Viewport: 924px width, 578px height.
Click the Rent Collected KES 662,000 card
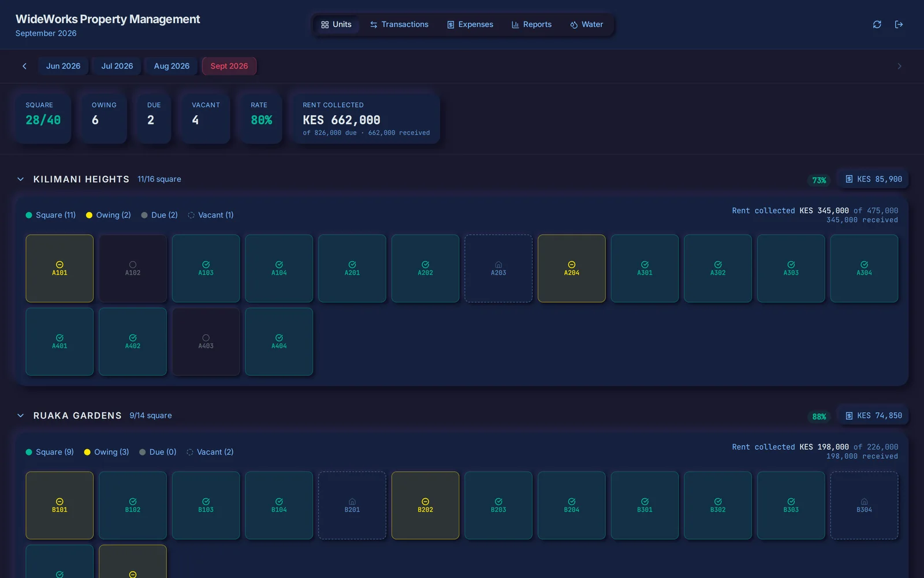pyautogui.click(x=366, y=118)
